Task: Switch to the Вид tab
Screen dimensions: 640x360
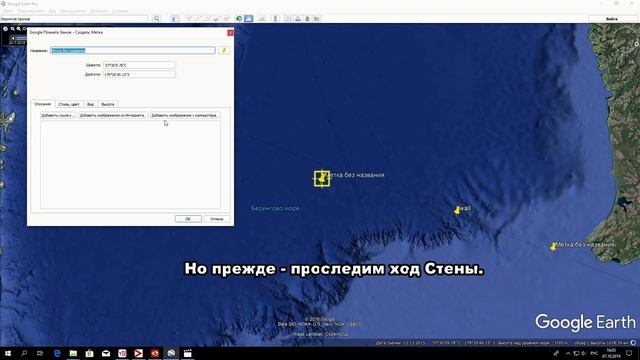Action: tap(91, 104)
